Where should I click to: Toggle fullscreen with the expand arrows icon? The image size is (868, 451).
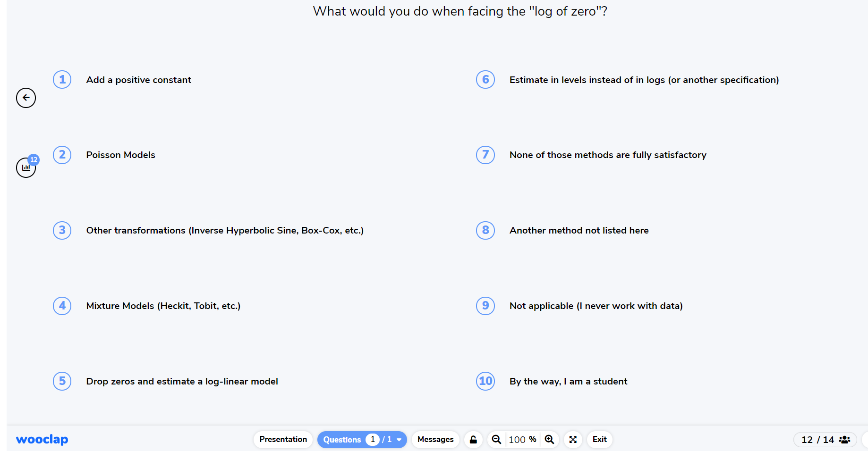tap(573, 440)
